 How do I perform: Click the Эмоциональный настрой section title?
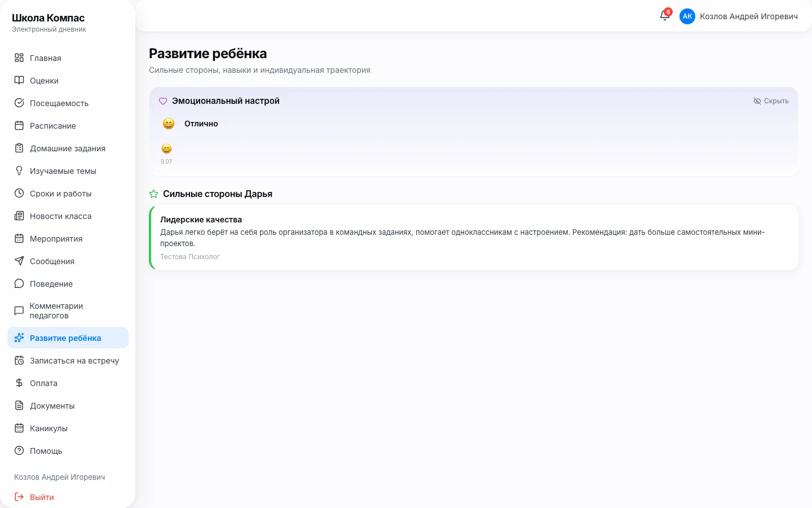coord(226,101)
